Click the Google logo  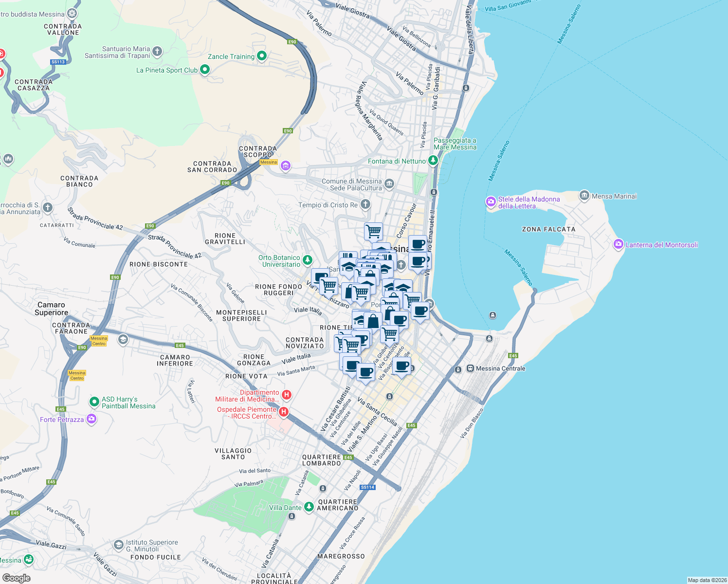coord(17,577)
